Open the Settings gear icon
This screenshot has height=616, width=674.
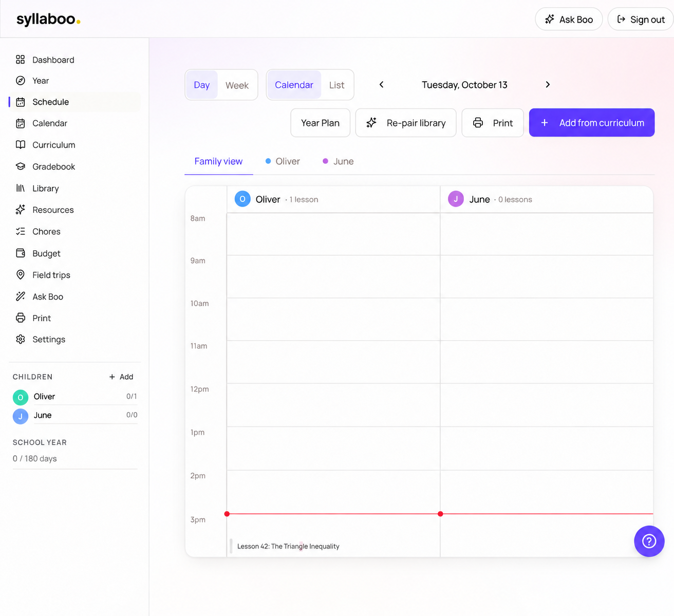tap(21, 339)
